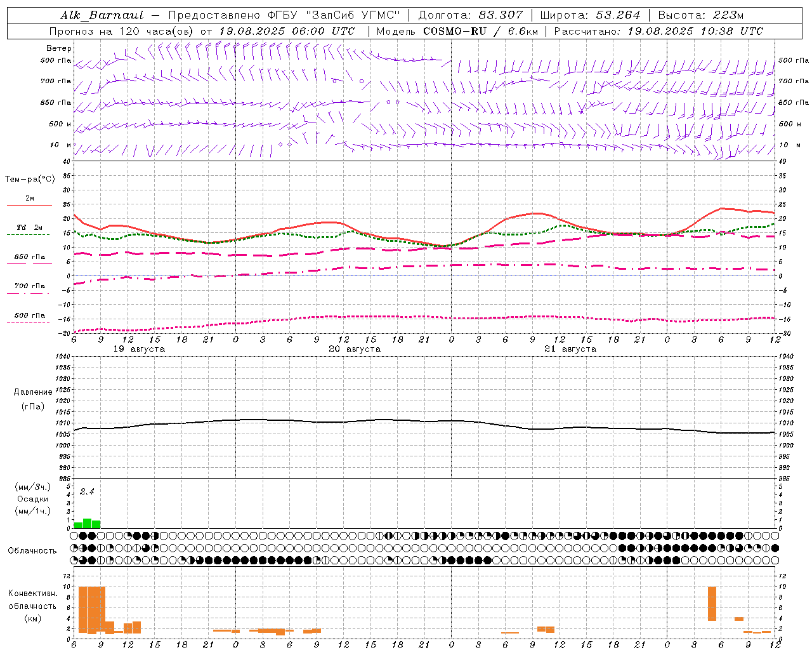Click the 'Модель COSMO-RU / 6.6км' model label
Image resolution: width=812 pixels, height=650 pixels.
point(457,31)
